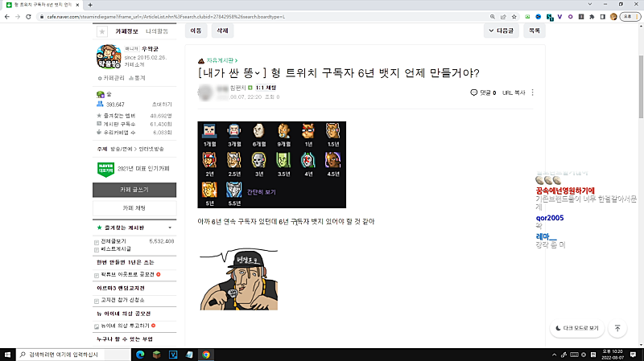Viewport: 644px width, 361px height.
Task: Check the 전체글보기 favorite checkbox
Action: 97,241
